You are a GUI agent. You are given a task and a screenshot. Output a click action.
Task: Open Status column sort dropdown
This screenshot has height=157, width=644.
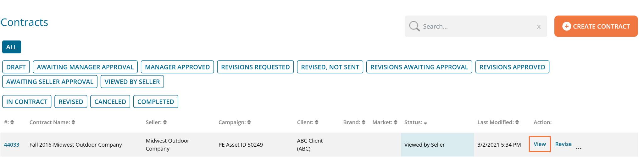click(425, 123)
